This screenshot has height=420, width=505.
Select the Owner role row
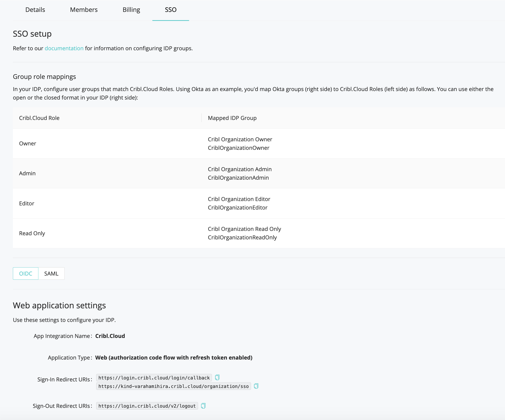tap(27, 143)
